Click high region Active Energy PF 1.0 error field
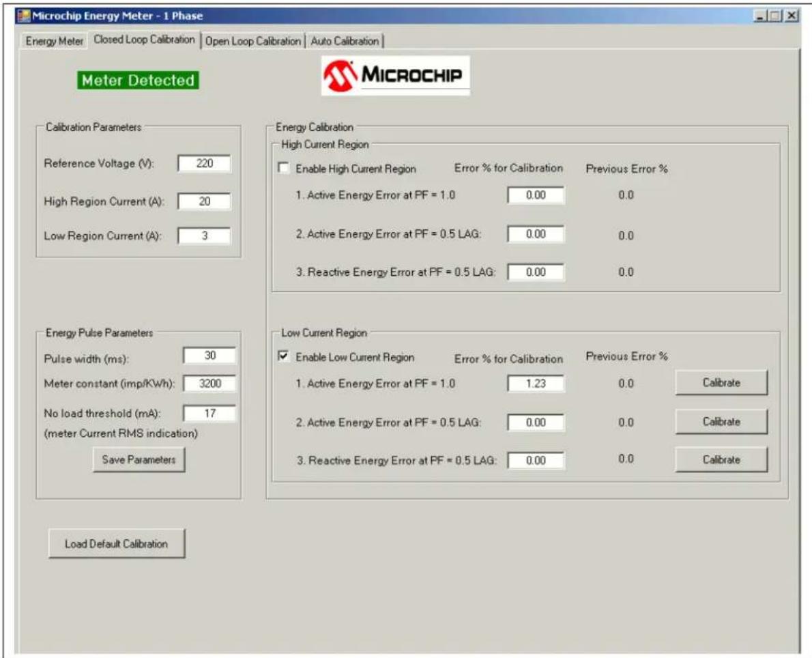 tap(536, 195)
